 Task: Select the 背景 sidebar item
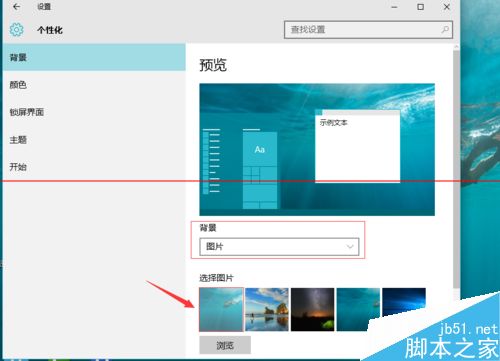tap(94, 57)
